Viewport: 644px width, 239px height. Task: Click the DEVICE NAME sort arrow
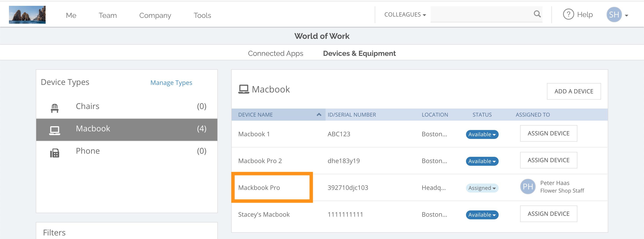tap(319, 114)
